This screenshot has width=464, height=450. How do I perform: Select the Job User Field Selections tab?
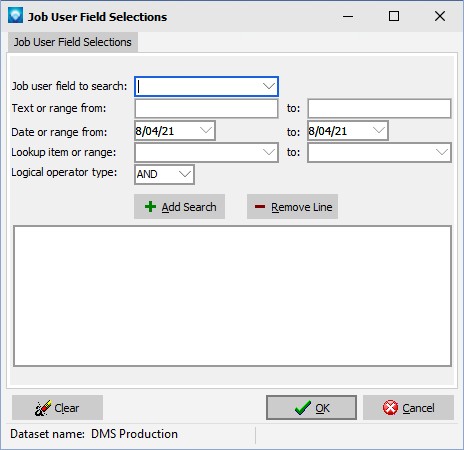pos(73,42)
